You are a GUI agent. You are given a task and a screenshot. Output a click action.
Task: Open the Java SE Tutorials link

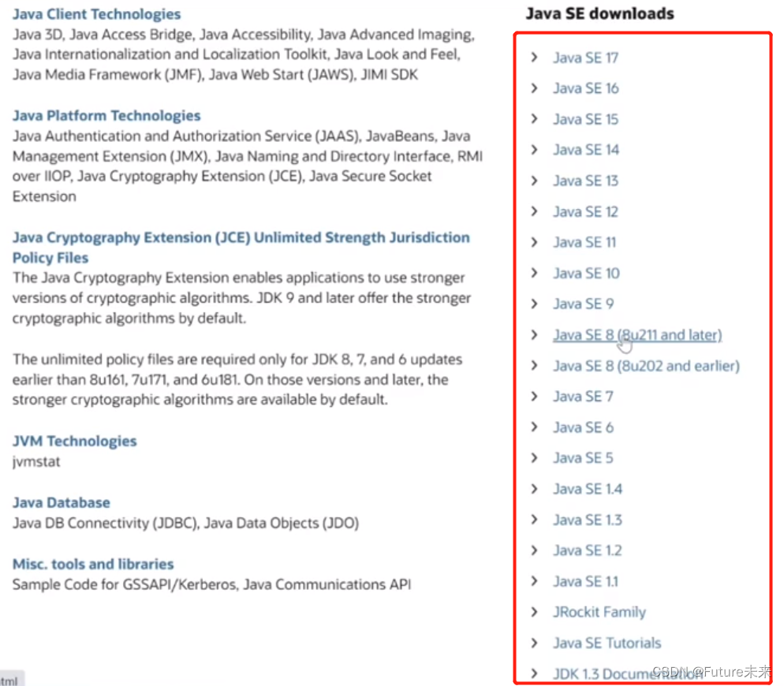click(x=607, y=643)
